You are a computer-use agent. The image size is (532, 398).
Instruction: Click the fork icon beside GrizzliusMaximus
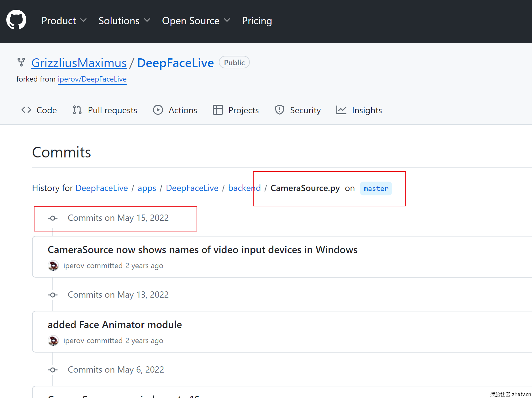21,62
